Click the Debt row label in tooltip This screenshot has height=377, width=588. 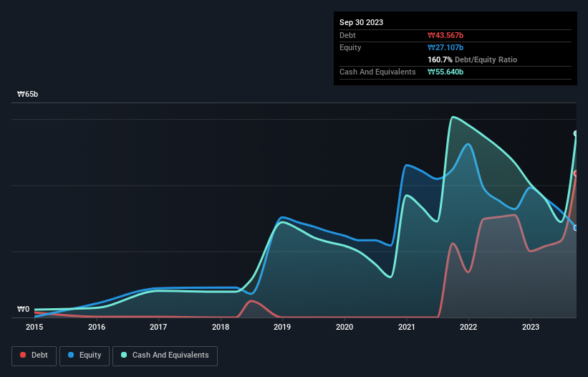[347, 35]
